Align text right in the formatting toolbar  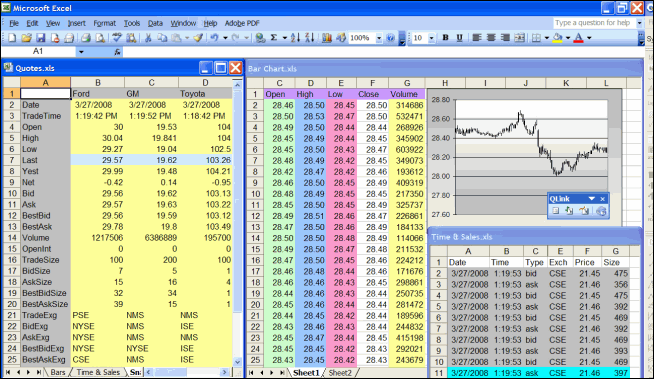click(x=505, y=38)
